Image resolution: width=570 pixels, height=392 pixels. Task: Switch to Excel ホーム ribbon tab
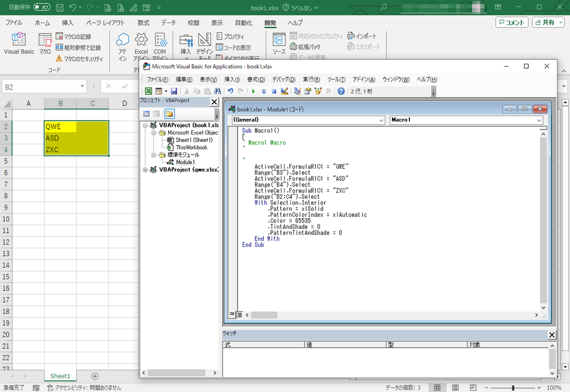(42, 23)
